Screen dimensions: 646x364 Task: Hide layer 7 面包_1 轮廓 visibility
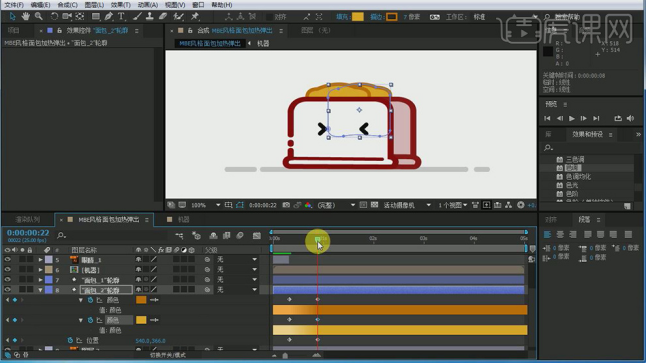point(7,280)
